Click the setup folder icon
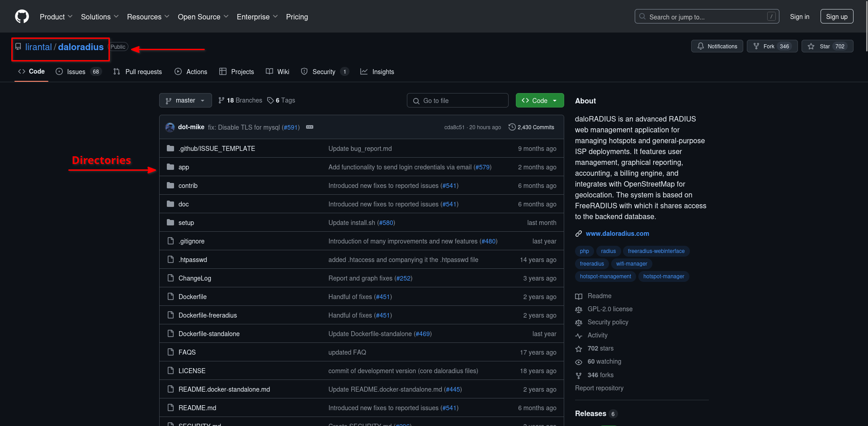Viewport: 868px width, 426px height. (x=170, y=223)
